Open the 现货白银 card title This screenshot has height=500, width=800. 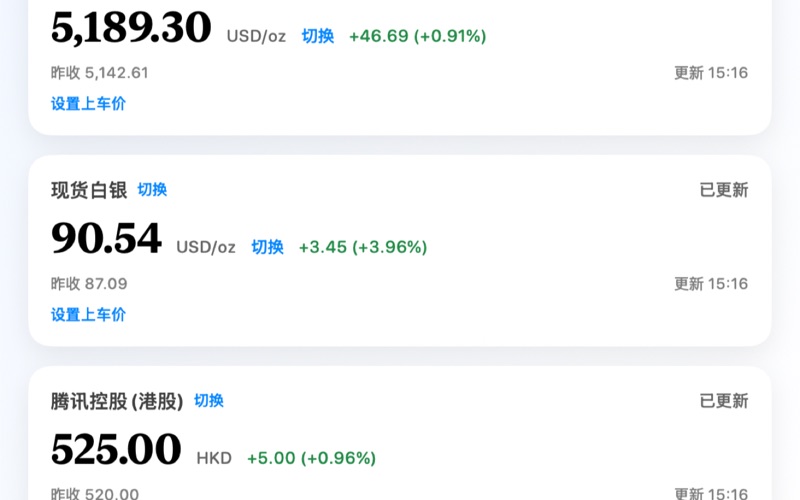click(88, 190)
